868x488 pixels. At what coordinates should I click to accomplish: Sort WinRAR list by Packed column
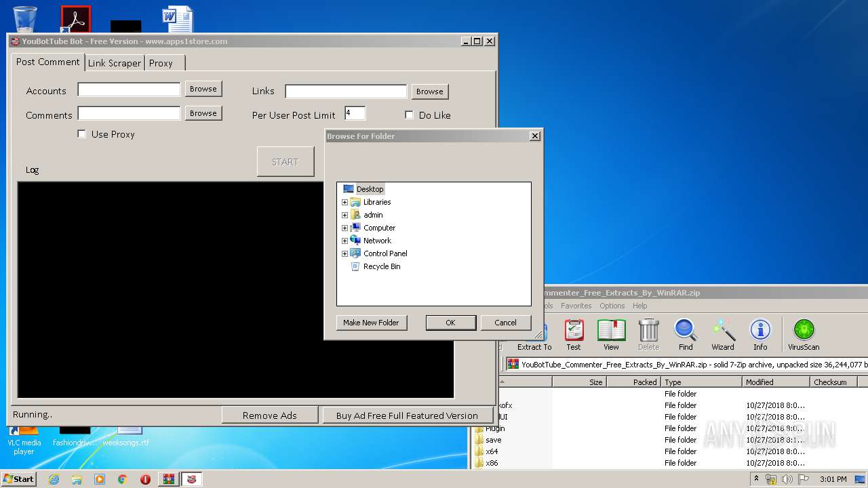click(633, 382)
